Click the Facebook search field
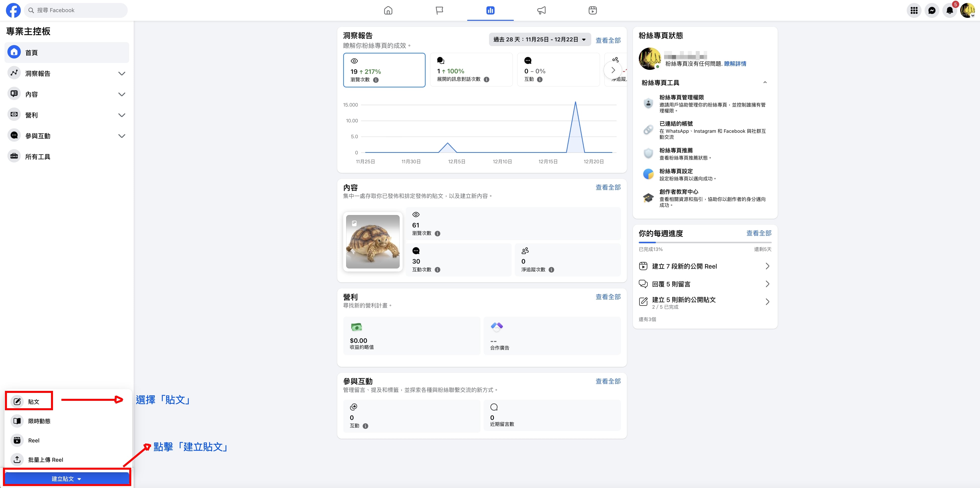The height and width of the screenshot is (488, 980). [76, 10]
